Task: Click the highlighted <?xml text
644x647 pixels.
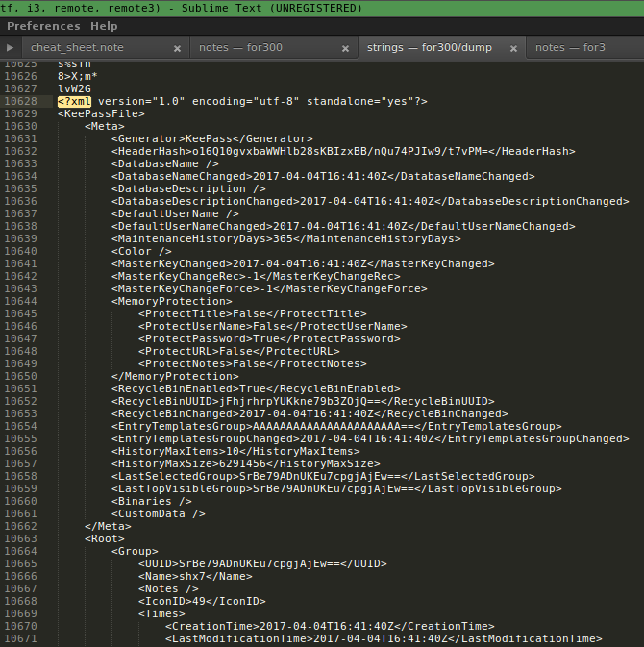Action: coord(74,101)
